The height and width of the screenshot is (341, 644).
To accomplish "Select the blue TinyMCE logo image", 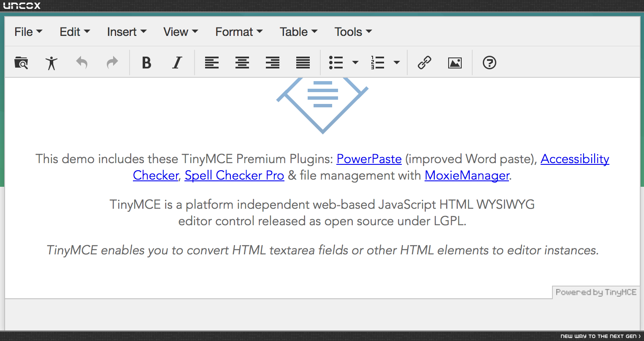I will pos(322,105).
